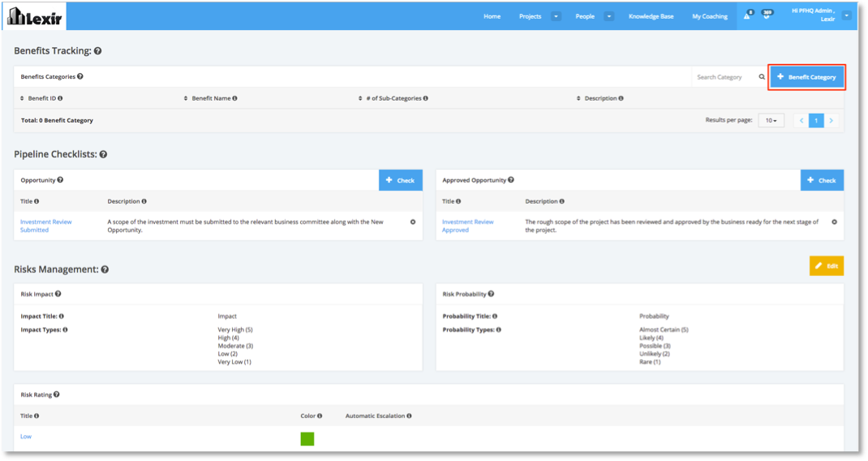
Task: Select page 1 in pagination
Action: [x=816, y=120]
